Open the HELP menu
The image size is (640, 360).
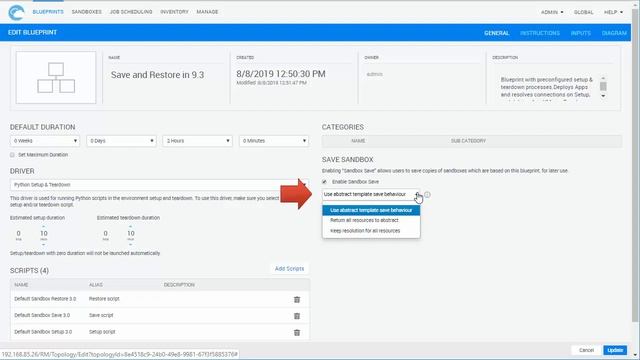click(x=613, y=12)
